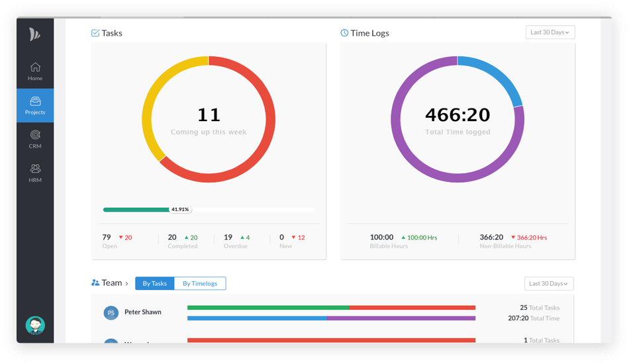Click the 41.91% progress bar
629x364 pixels.
[208, 209]
